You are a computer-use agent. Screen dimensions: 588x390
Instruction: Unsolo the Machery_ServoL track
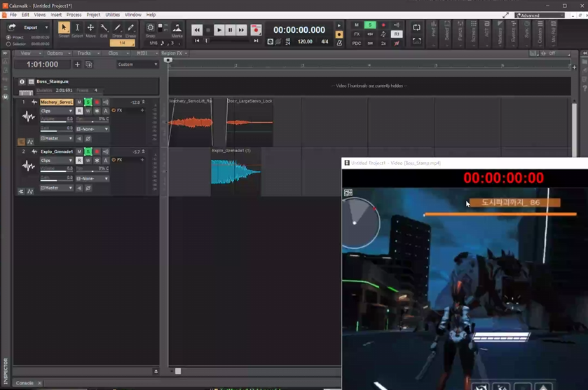point(88,102)
